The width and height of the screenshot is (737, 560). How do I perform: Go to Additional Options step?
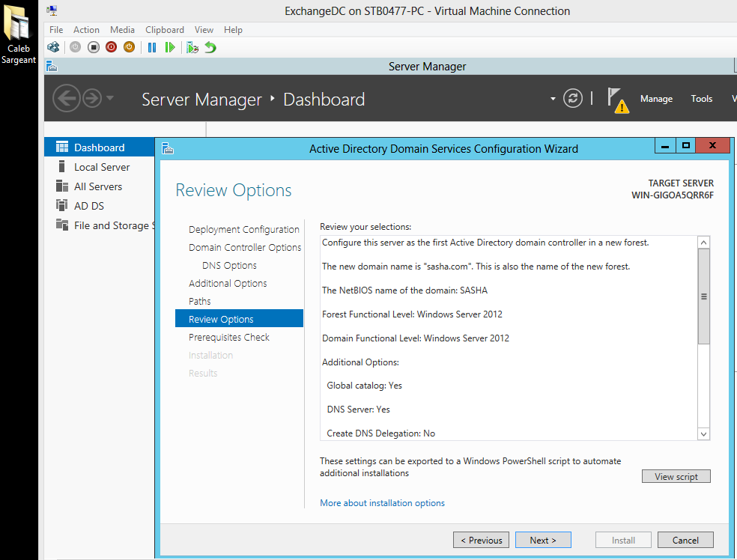[x=228, y=283]
